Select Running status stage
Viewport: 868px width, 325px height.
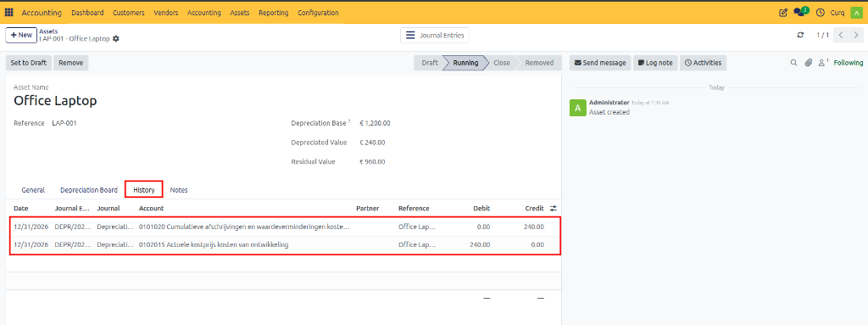465,63
